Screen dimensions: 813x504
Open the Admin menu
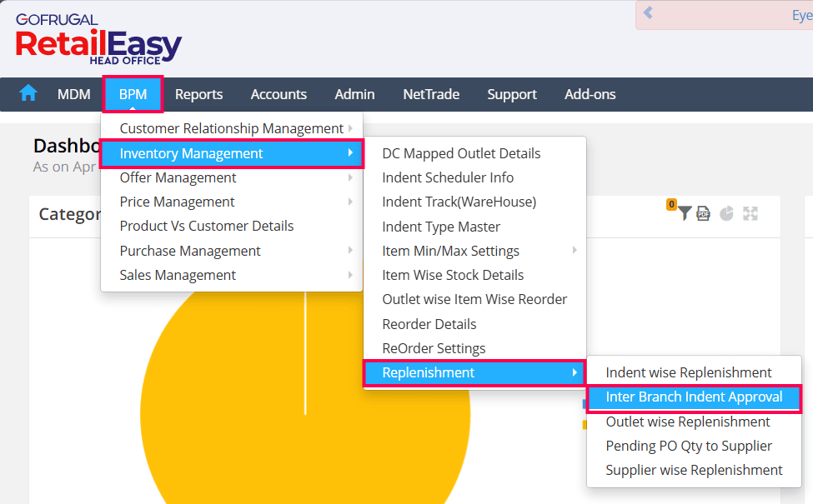point(354,94)
